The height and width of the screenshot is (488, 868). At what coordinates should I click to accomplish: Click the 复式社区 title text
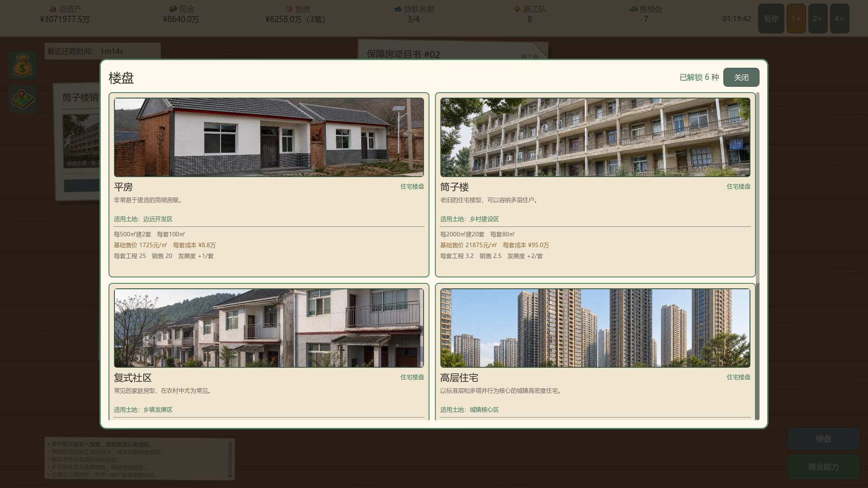click(x=133, y=378)
